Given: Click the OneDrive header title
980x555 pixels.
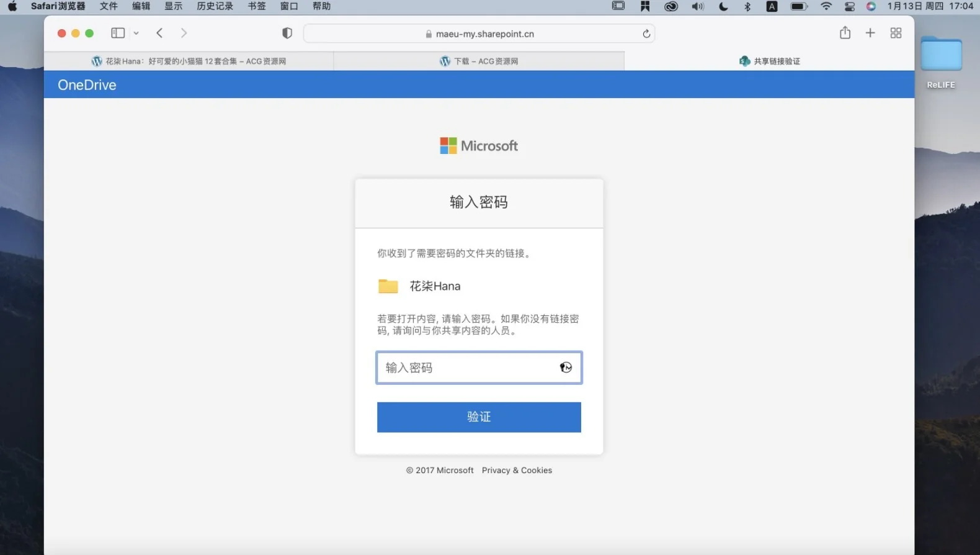Looking at the screenshot, I should coord(87,85).
